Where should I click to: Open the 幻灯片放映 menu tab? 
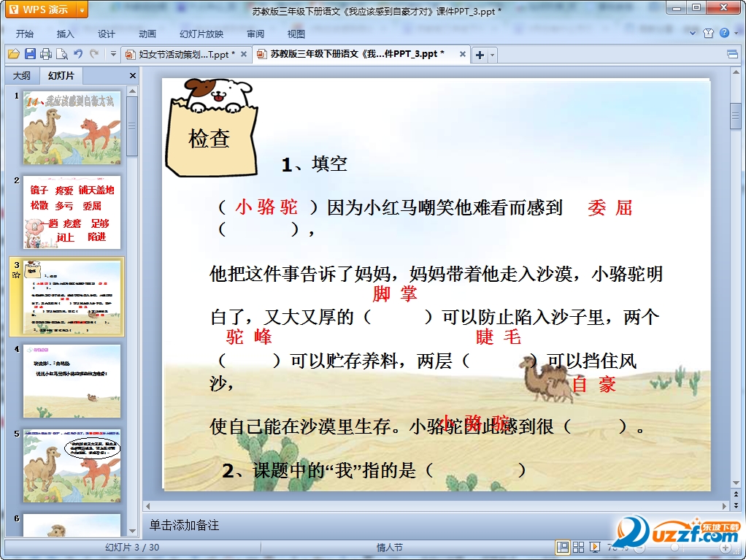(x=201, y=34)
